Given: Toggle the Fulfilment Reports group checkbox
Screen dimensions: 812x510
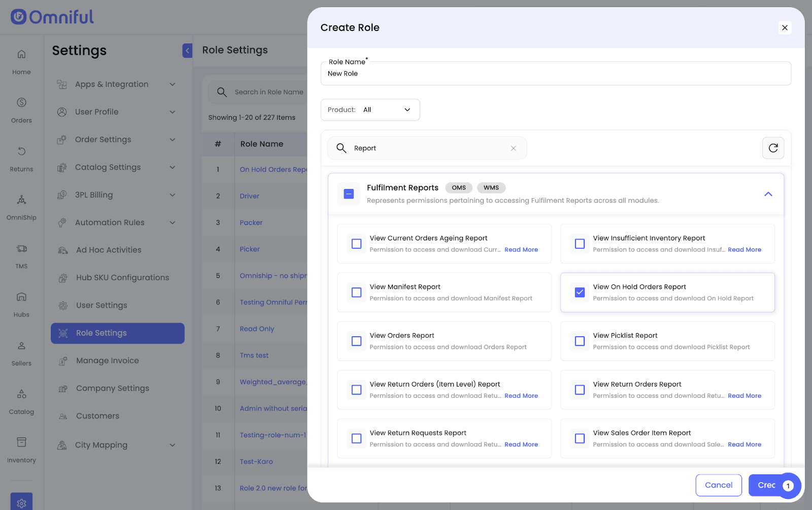Looking at the screenshot, I should pyautogui.click(x=349, y=194).
